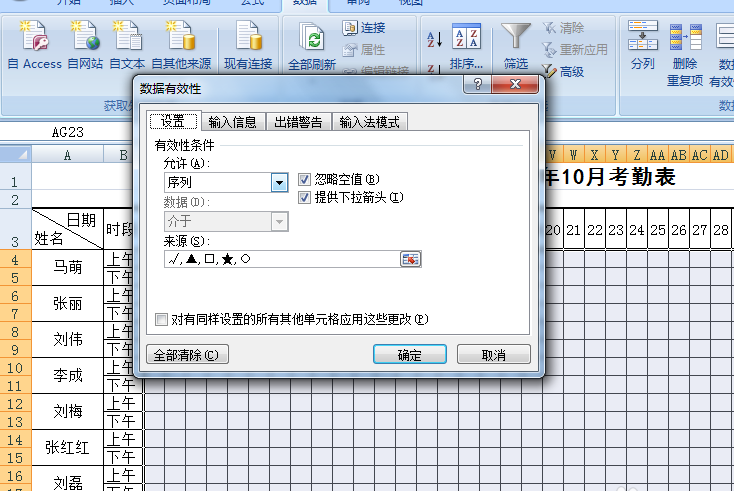Select row 8 header

(15, 331)
